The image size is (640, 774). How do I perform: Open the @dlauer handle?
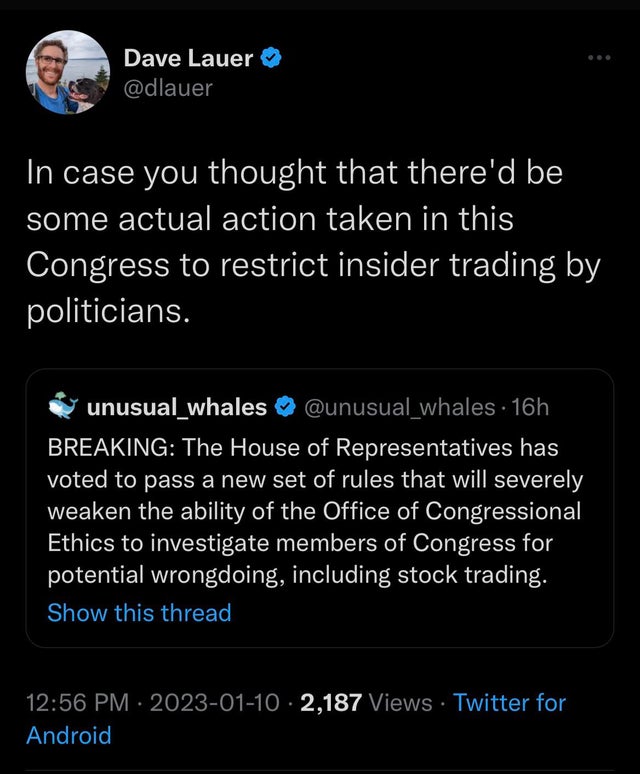(x=168, y=89)
